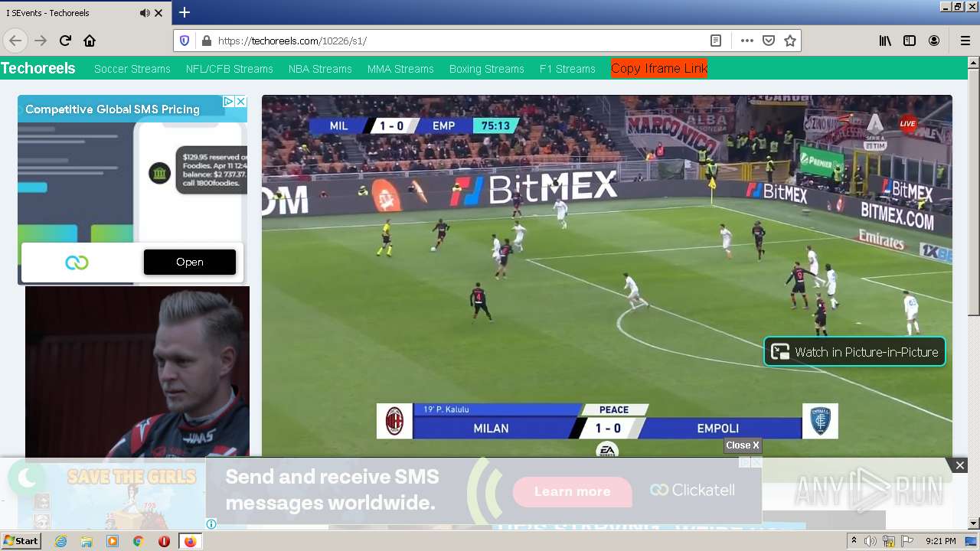Image resolution: width=980 pixels, height=551 pixels.
Task: Save page to Pocket
Action: (x=769, y=41)
